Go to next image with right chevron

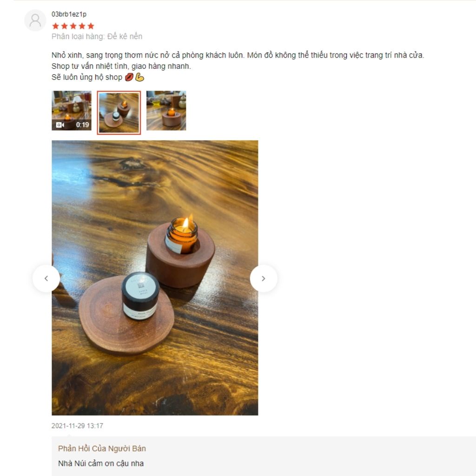tap(264, 278)
